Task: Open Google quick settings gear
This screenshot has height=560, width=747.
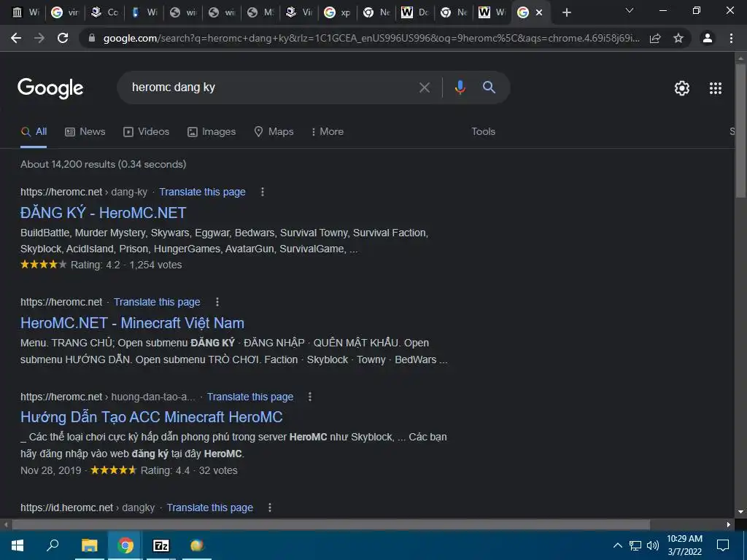Action: 682,88
